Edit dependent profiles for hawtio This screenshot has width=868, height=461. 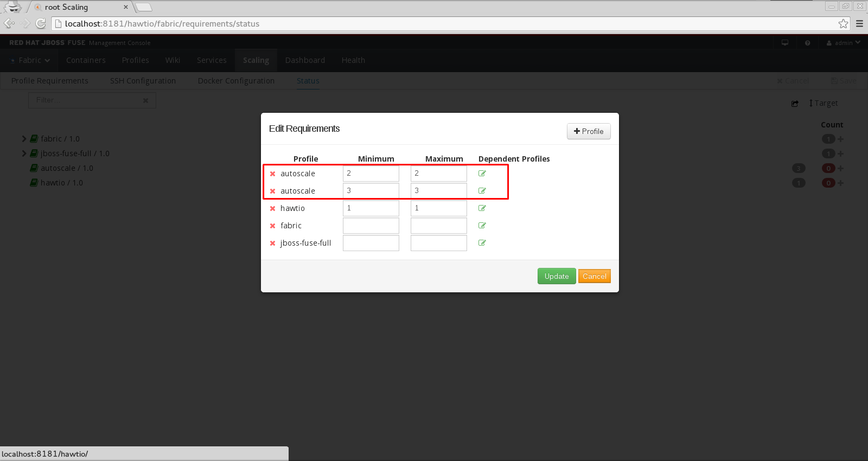click(x=482, y=208)
